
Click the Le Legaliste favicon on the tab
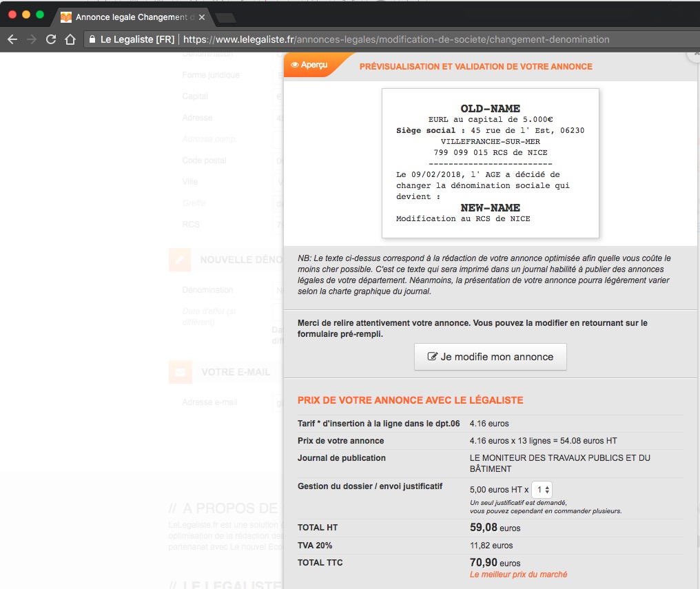point(66,17)
